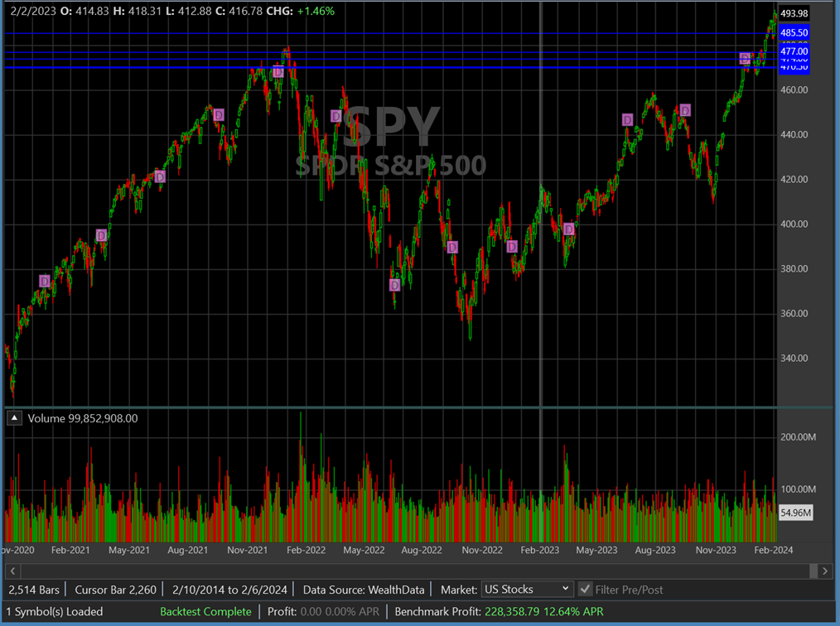Click the 100.00M volume axis label

pyautogui.click(x=798, y=489)
